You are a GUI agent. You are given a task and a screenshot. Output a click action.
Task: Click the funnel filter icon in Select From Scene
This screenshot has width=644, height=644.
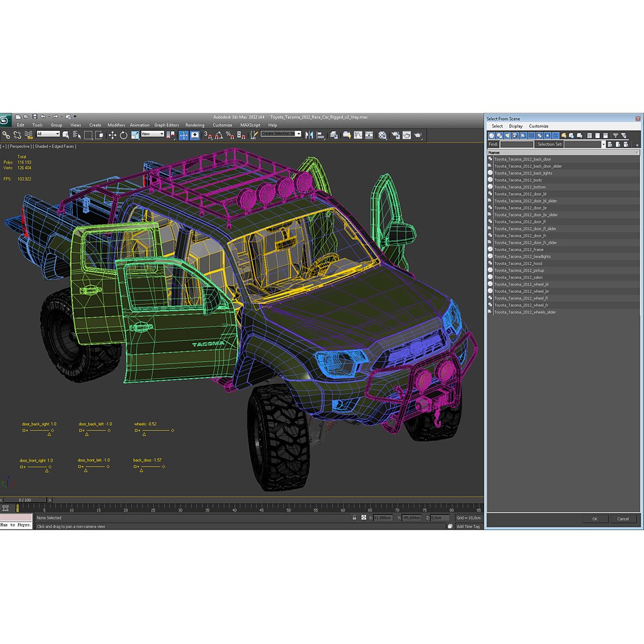pyautogui.click(x=615, y=135)
